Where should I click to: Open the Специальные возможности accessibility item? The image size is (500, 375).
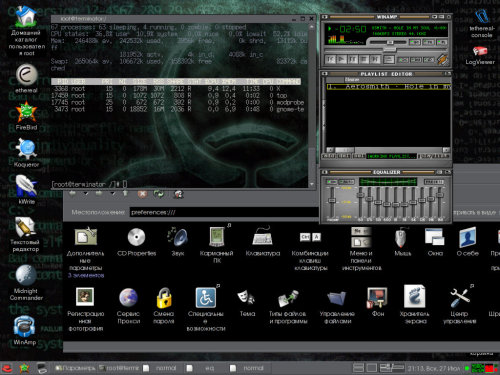click(206, 309)
